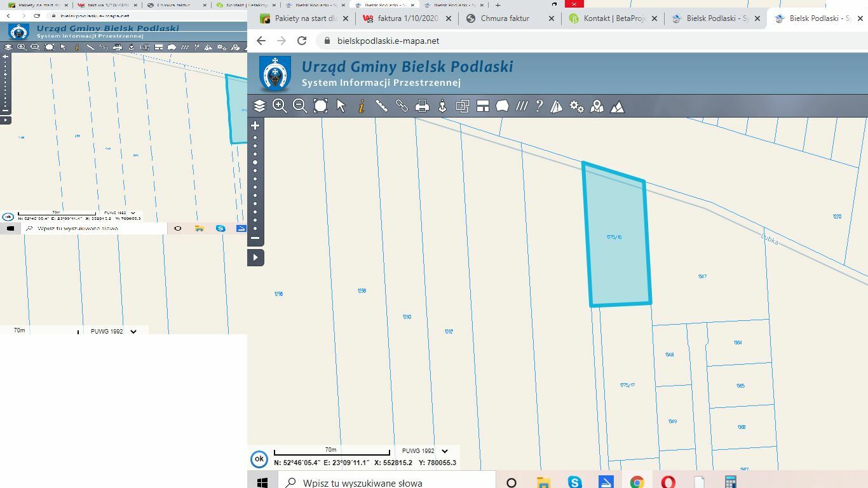Activate the arrow pointer selection tool
868x488 pixels.
coord(341,106)
